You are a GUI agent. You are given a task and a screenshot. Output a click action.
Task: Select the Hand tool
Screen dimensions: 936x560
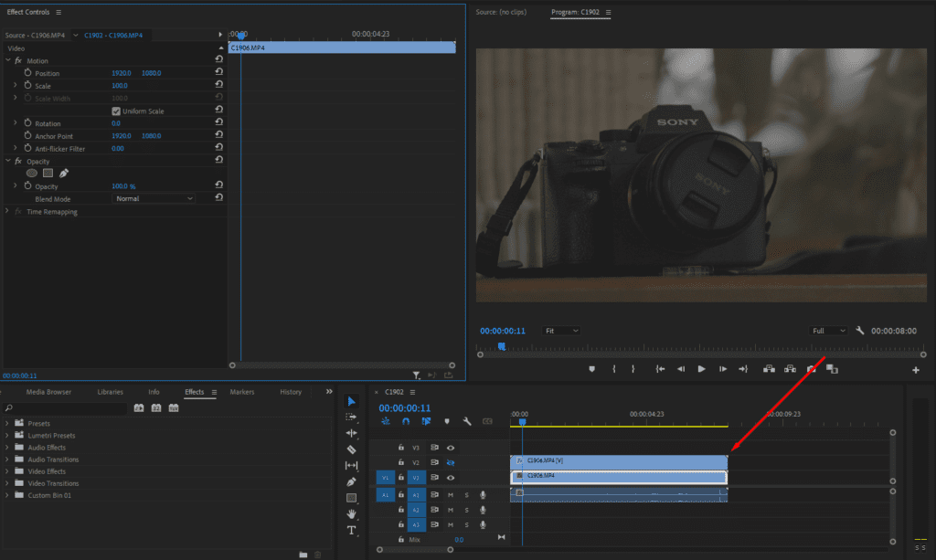coord(351,513)
